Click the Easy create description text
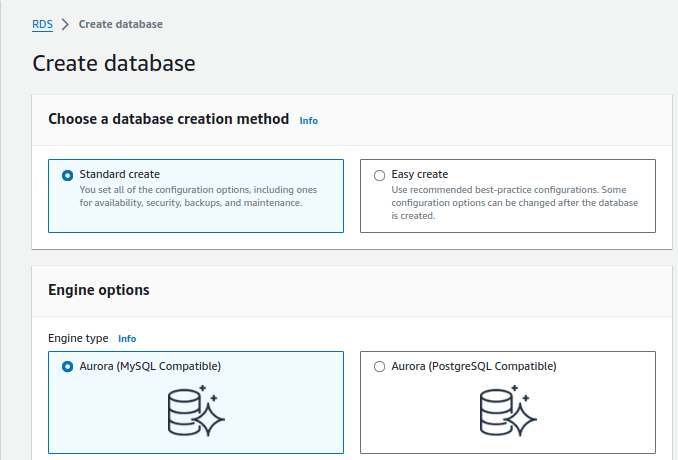678x460 pixels. pos(510,202)
